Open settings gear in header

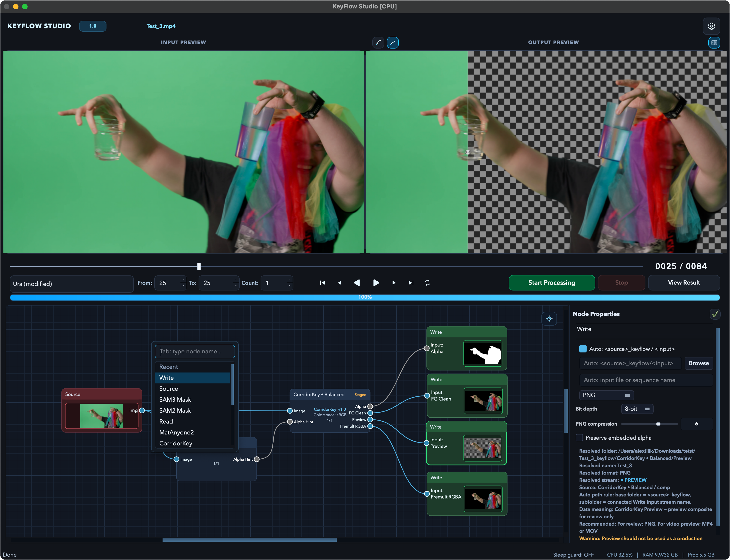coord(711,26)
